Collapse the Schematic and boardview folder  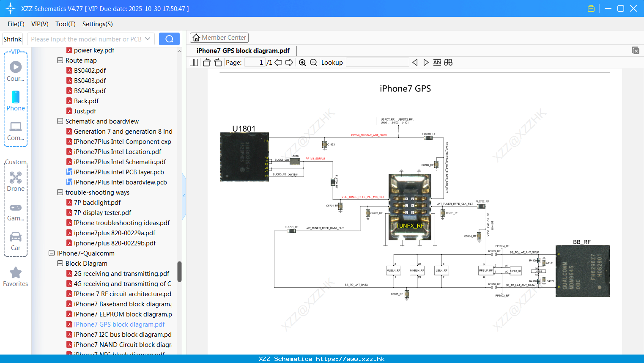60,121
